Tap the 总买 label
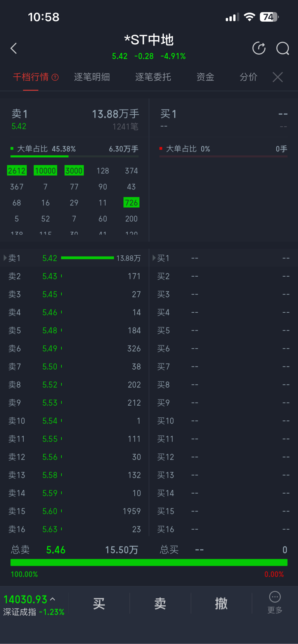Viewport: 298px width, 644px height. (x=169, y=550)
